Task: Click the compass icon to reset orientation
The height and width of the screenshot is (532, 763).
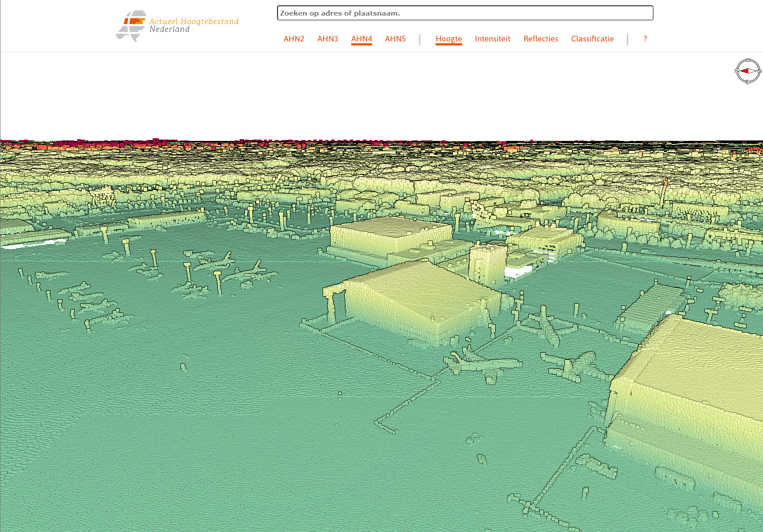Action: [748, 71]
